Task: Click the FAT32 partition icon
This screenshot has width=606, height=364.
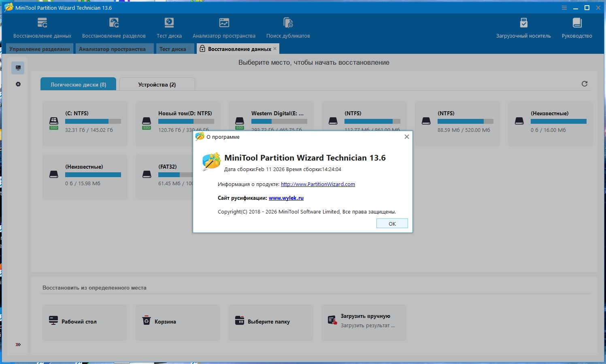Action: (x=147, y=174)
